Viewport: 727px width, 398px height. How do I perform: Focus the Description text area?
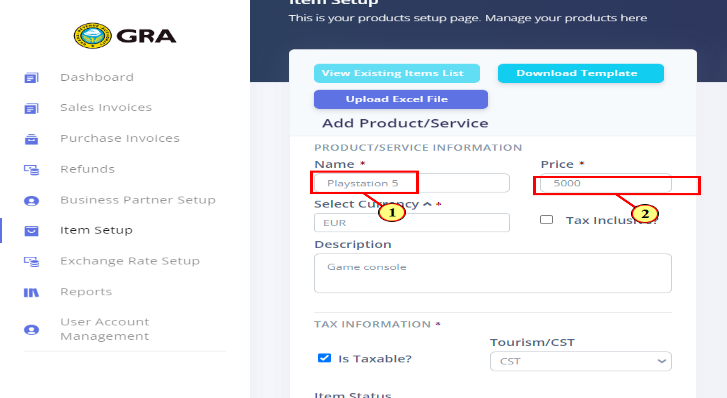[492, 273]
